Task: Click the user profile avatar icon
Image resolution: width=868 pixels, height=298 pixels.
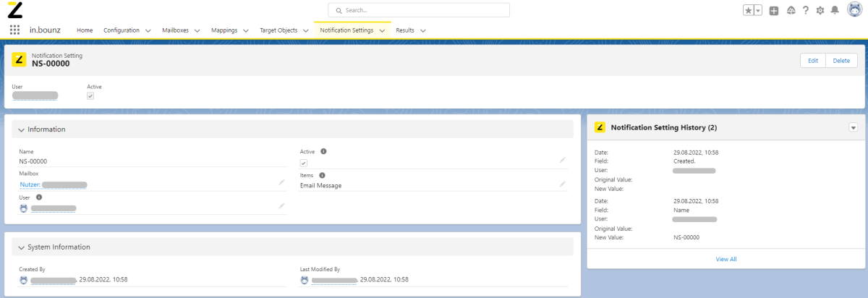Action: click(x=854, y=10)
